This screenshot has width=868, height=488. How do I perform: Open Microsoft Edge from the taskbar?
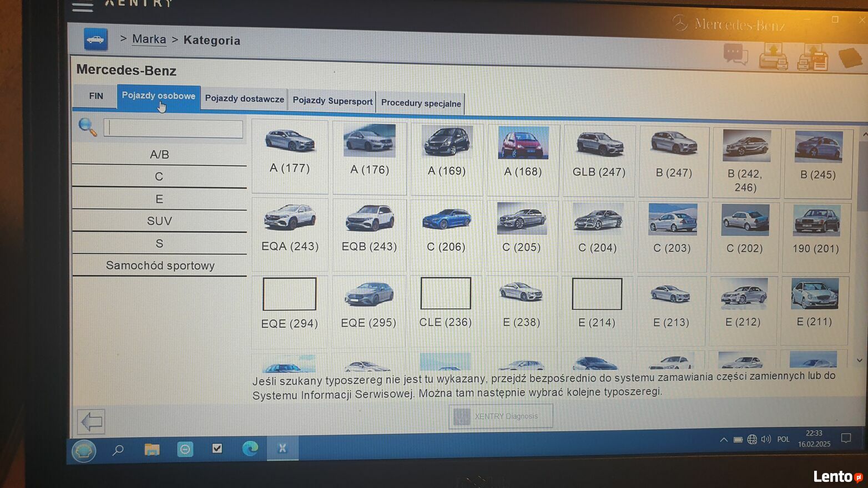tap(250, 448)
